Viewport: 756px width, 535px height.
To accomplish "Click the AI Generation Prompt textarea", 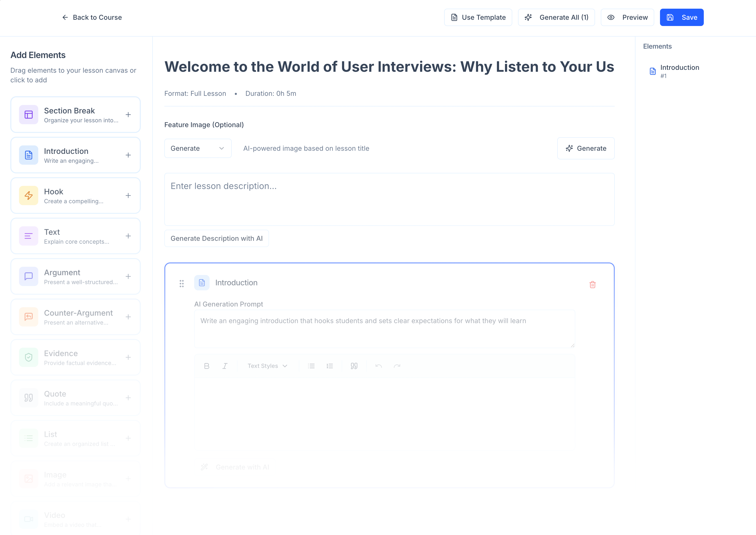I will point(384,329).
